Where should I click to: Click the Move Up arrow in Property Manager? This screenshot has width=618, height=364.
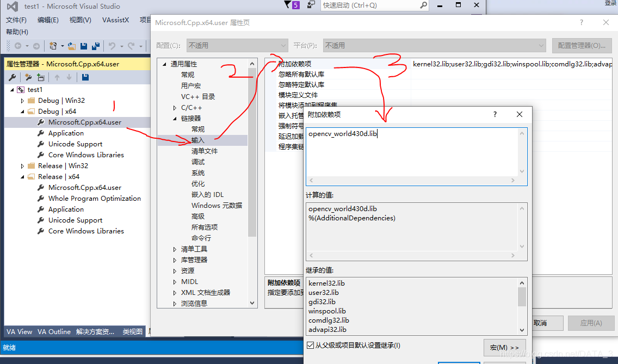click(57, 77)
